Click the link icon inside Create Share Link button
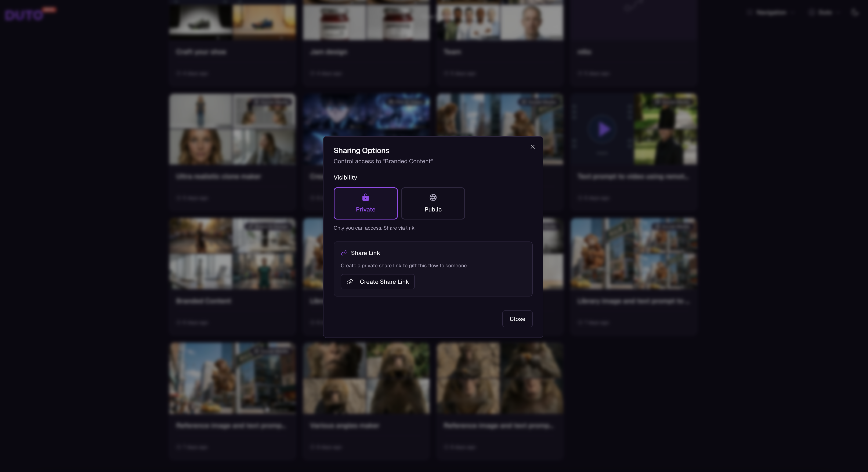868x472 pixels. pyautogui.click(x=350, y=282)
